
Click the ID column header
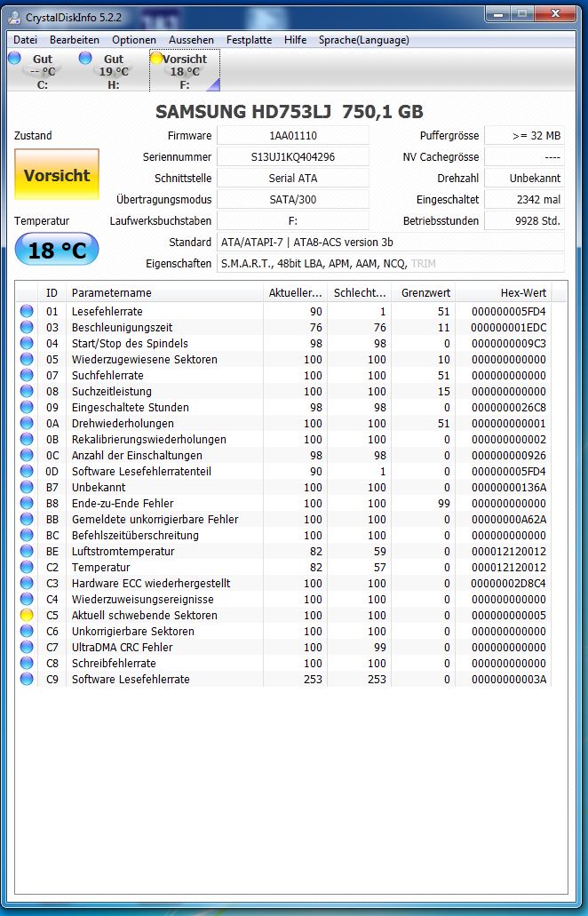pyautogui.click(x=52, y=292)
